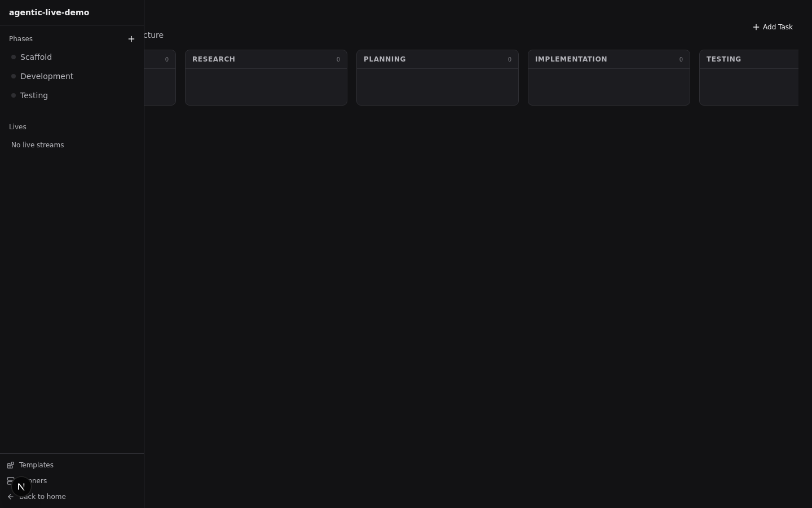812x508 pixels.
Task: Click the TESTING column header
Action: point(749,59)
